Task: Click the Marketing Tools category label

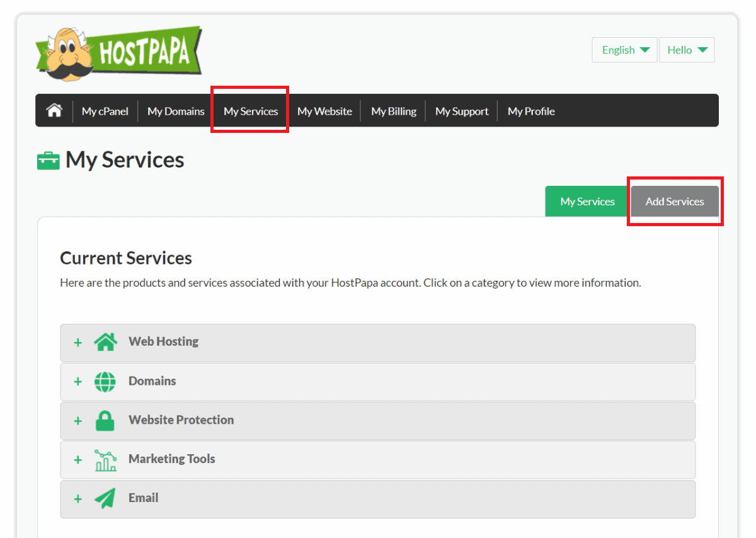Action: (x=172, y=459)
